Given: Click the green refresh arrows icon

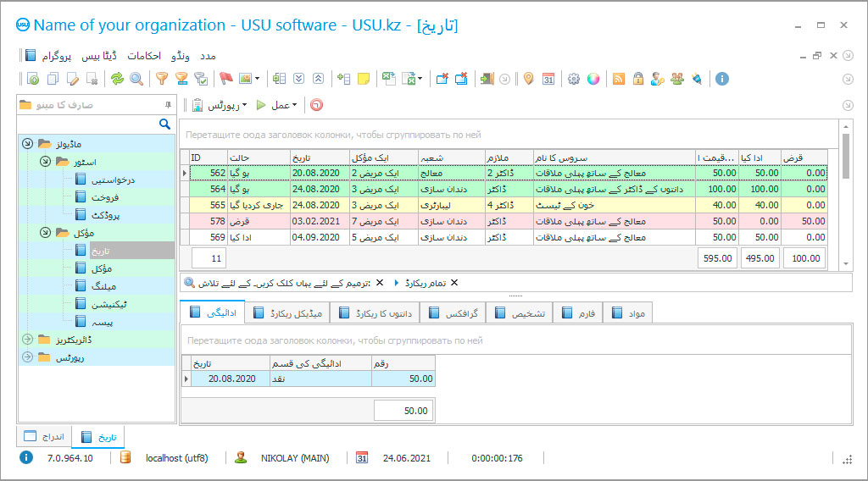Looking at the screenshot, I should pyautogui.click(x=117, y=79).
